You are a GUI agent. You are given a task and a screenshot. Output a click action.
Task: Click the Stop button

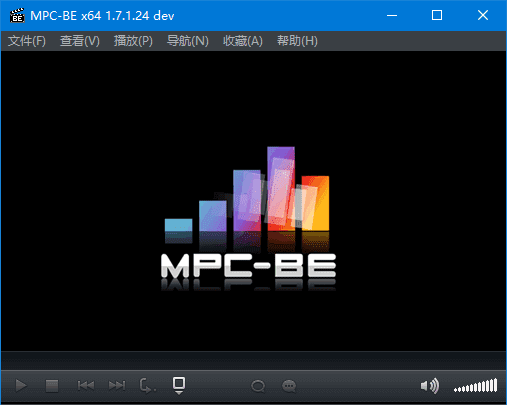point(52,386)
